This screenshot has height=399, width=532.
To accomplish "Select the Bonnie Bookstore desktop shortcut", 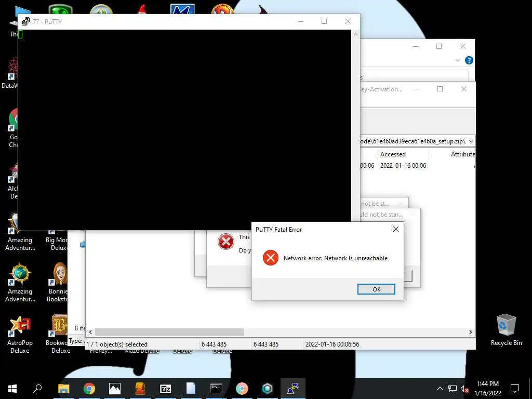I will tap(58, 282).
